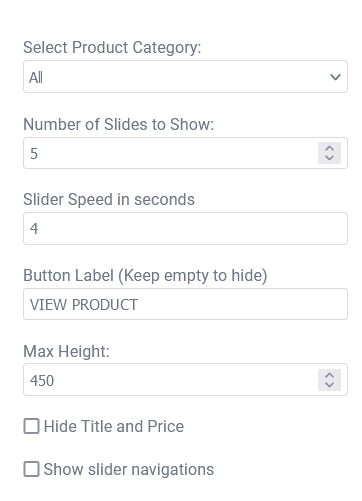Viewport: 362px width, 501px height.
Task: Click the 'Number of Slides to Show:' label
Action: tap(118, 124)
